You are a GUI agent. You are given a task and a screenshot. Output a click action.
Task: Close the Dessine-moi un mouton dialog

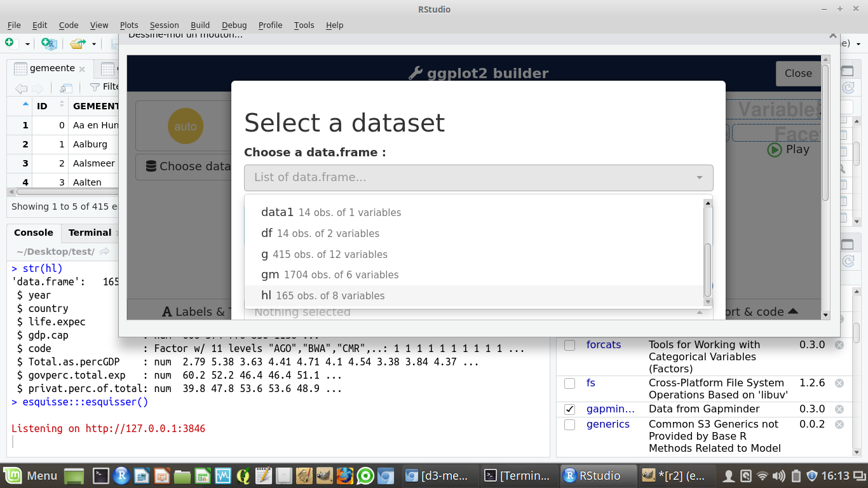click(x=832, y=36)
